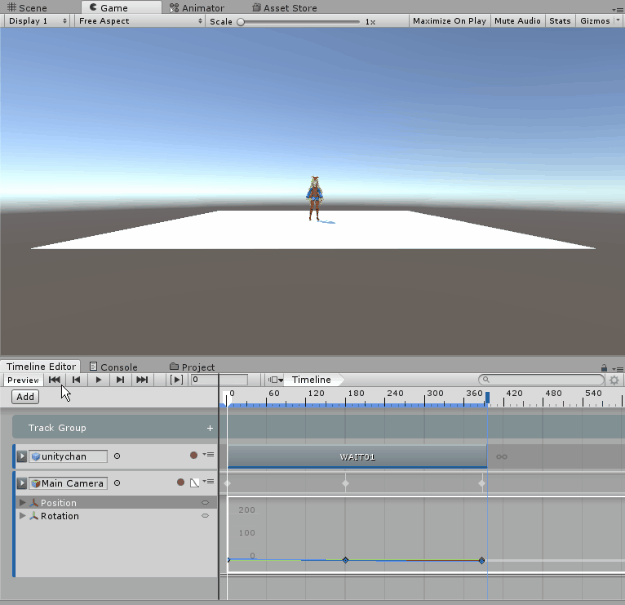Select Main Camera keyframe at frame 180
This screenshot has height=605, width=625.
click(346, 483)
